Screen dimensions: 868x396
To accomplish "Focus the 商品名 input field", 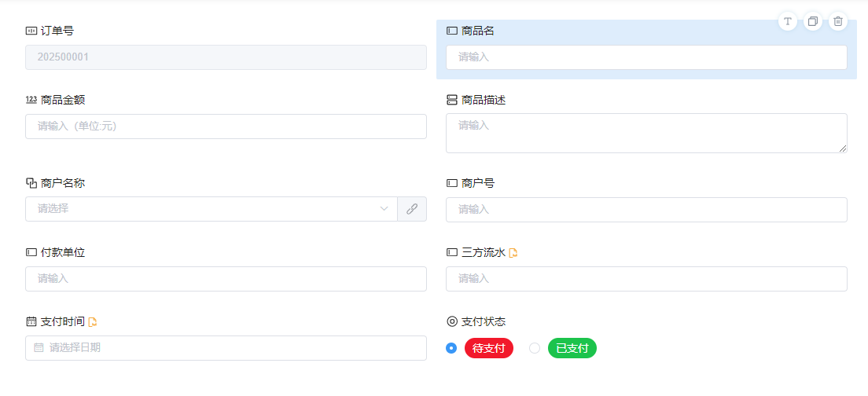I will pos(645,57).
